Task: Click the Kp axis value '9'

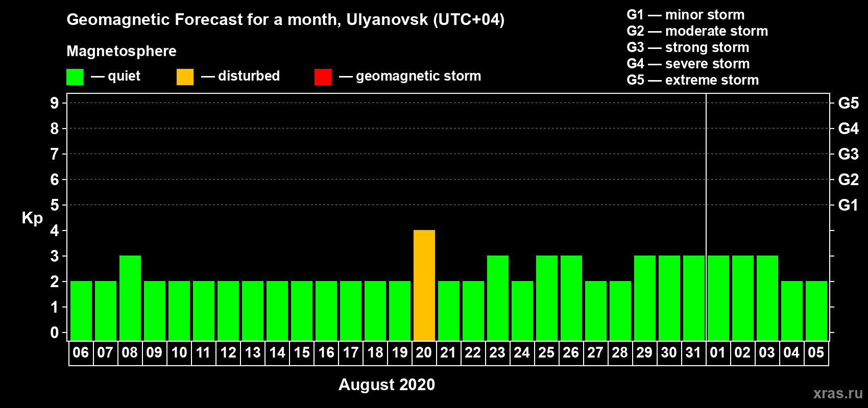Action: [55, 103]
